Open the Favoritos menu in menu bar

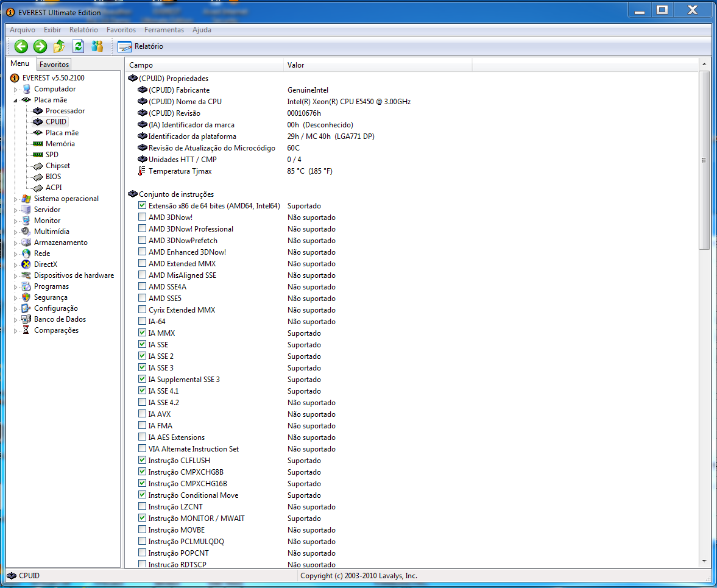pos(121,30)
